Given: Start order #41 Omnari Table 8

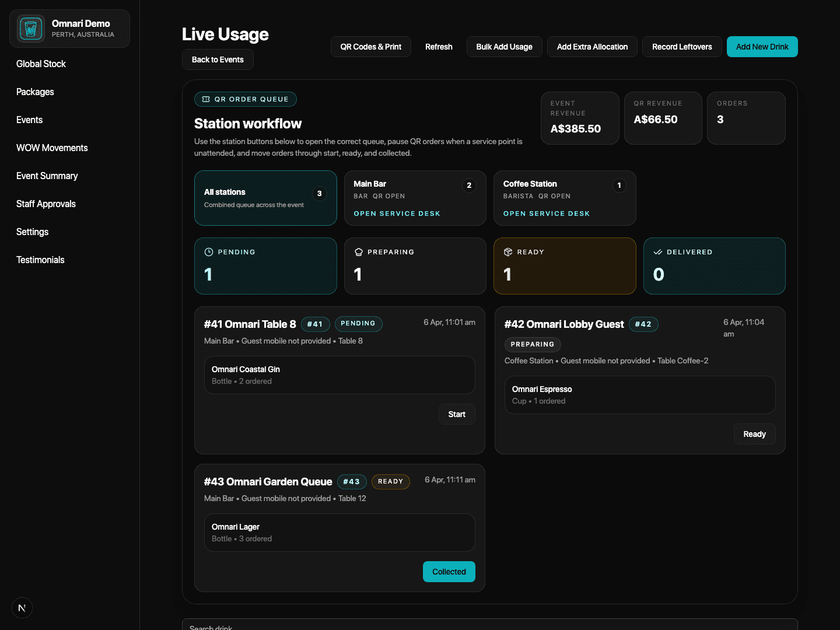Looking at the screenshot, I should click(457, 414).
